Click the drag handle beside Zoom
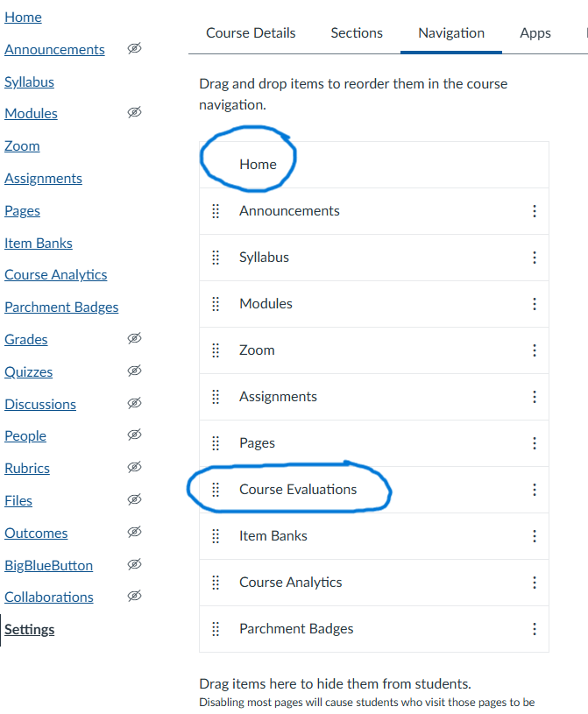This screenshot has width=588, height=714. tap(216, 350)
